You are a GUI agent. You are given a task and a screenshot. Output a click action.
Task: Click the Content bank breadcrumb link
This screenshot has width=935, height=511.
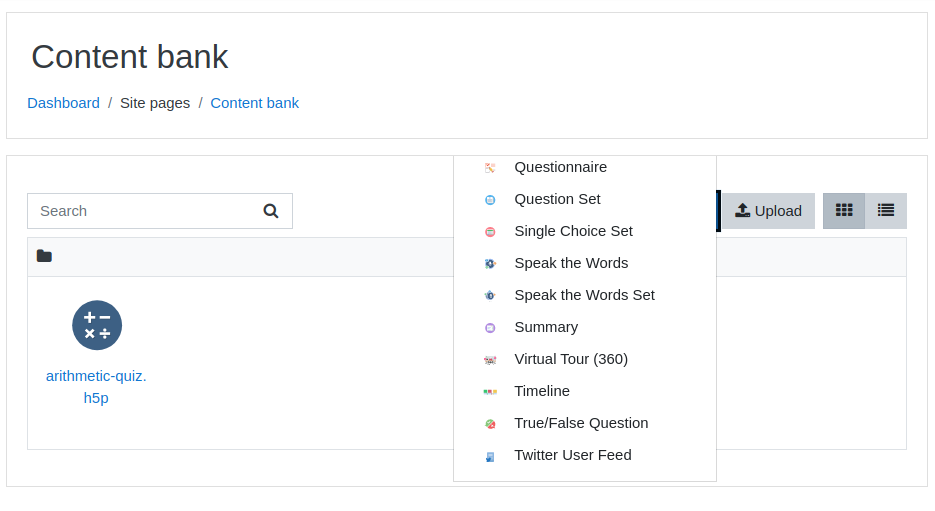255,103
